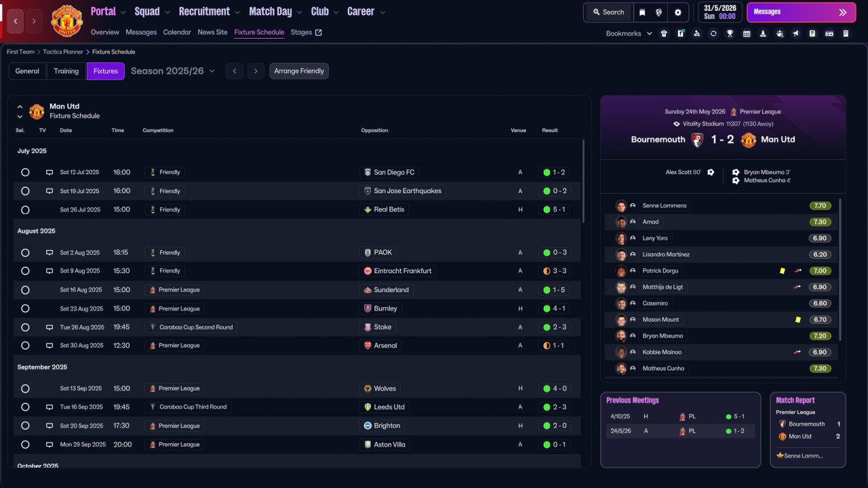Screen dimensions: 868x488
Task: Select radio button for Sat 12 Jul 2025 fixture
Action: click(x=25, y=172)
